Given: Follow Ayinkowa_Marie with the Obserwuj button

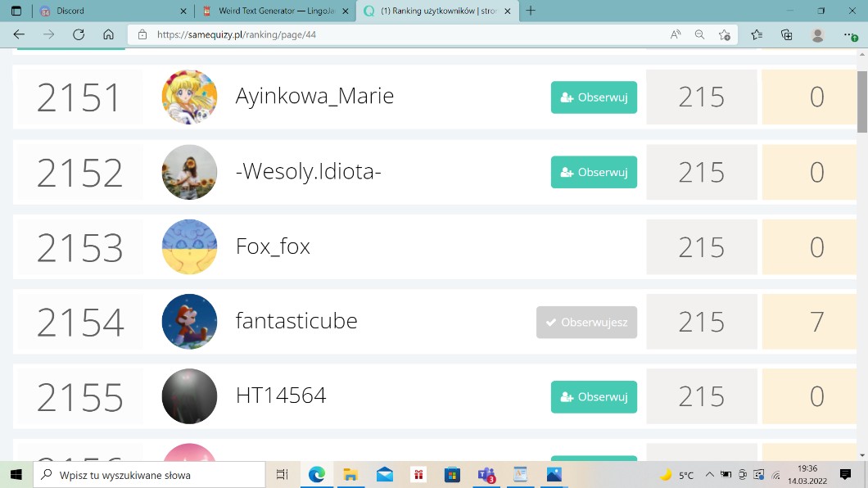Looking at the screenshot, I should (x=594, y=97).
